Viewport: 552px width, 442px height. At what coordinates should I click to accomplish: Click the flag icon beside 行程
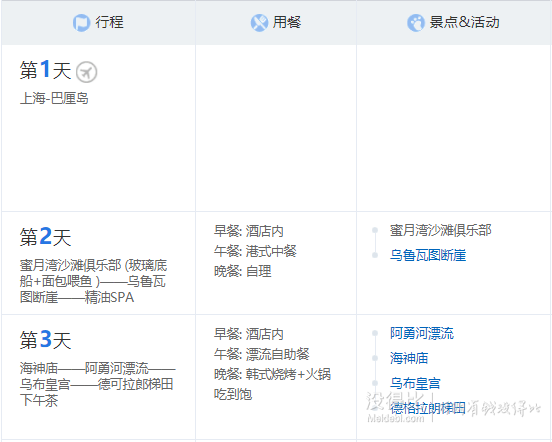[81, 23]
